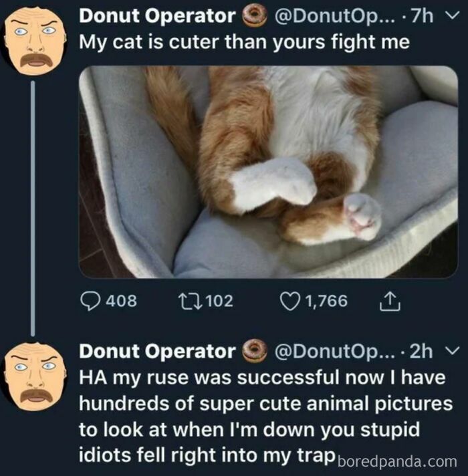Screen dimensions: 468x476
Task: Open Donut Operator name on first tweet
Action: click(x=157, y=16)
